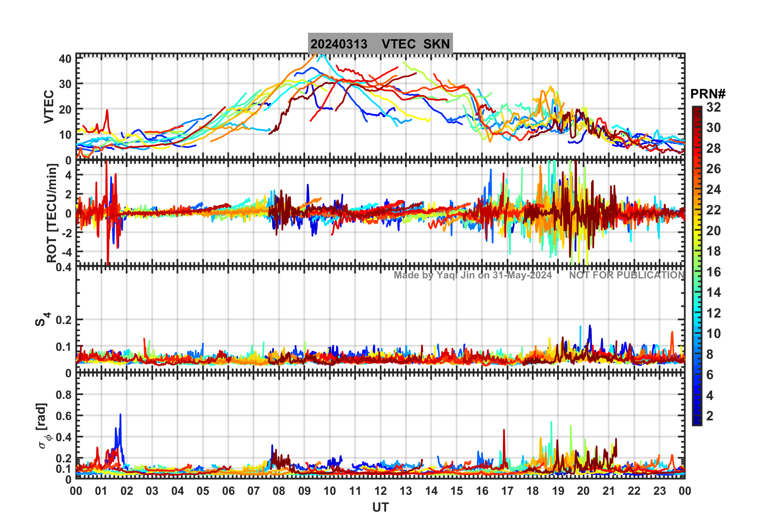Click the 'PRN#' colorbar label
Image resolution: width=761 pixels, height=532 pixels.
coord(707,94)
